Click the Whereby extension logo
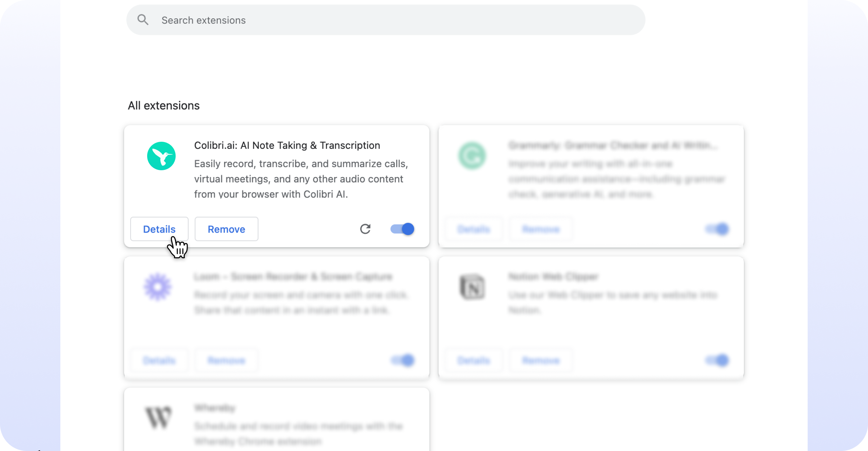Screen dimensions: 868x451 (x=158, y=417)
